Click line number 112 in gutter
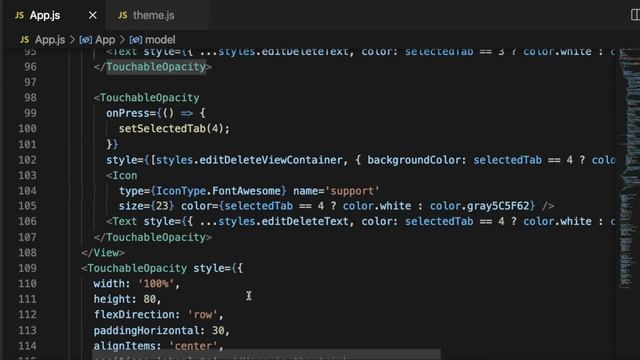640x360 pixels. 27,315
